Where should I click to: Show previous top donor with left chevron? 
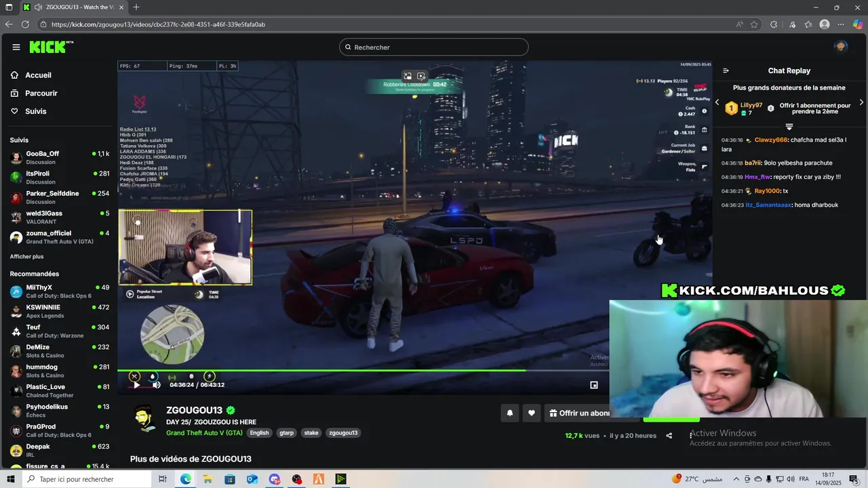(x=717, y=102)
